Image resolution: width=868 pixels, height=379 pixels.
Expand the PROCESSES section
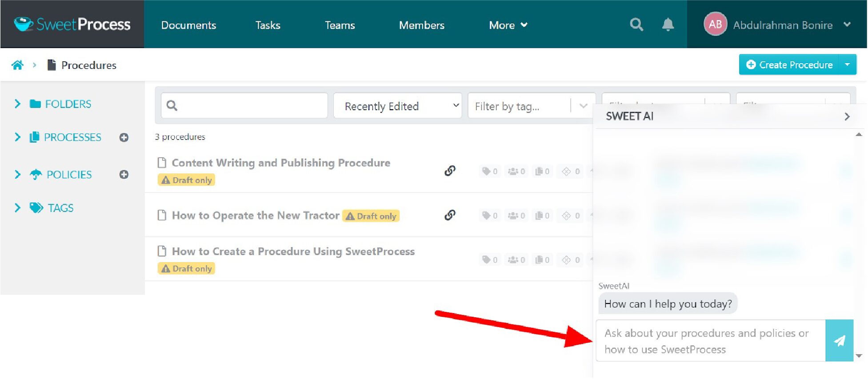(x=17, y=137)
